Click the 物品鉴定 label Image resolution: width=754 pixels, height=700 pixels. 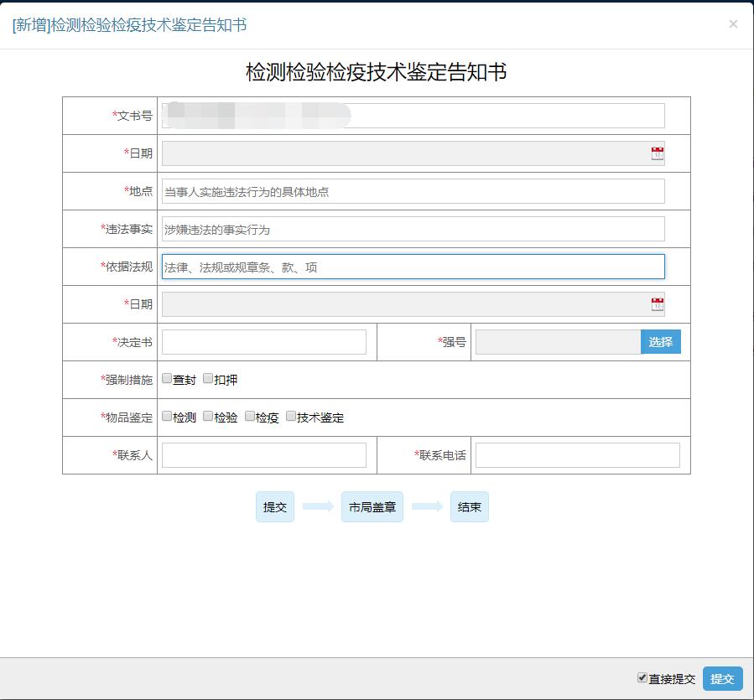[x=127, y=417]
